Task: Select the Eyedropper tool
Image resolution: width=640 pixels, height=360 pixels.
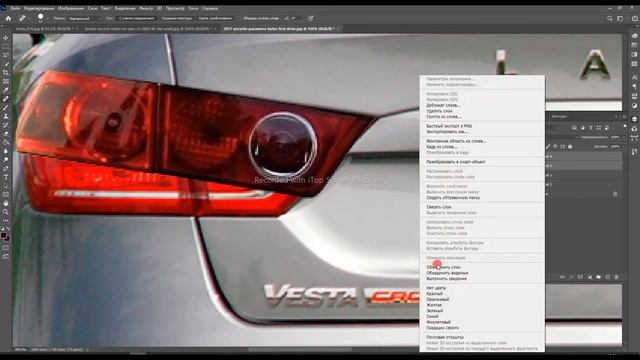Action: (6, 90)
